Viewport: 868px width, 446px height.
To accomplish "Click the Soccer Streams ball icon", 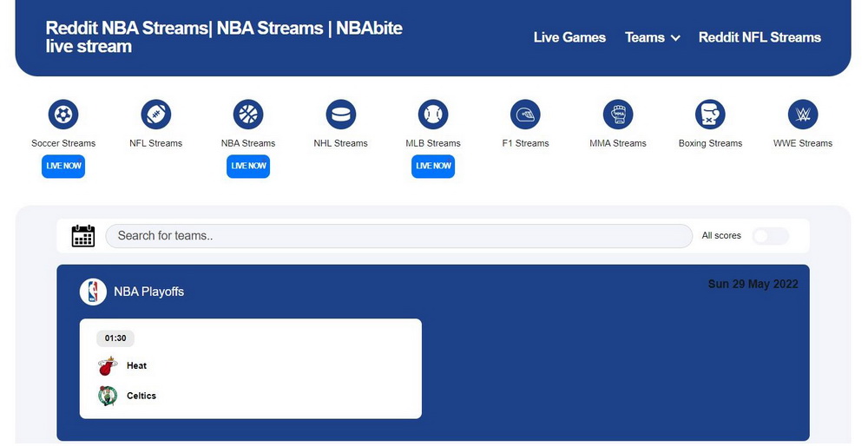I will tap(63, 115).
